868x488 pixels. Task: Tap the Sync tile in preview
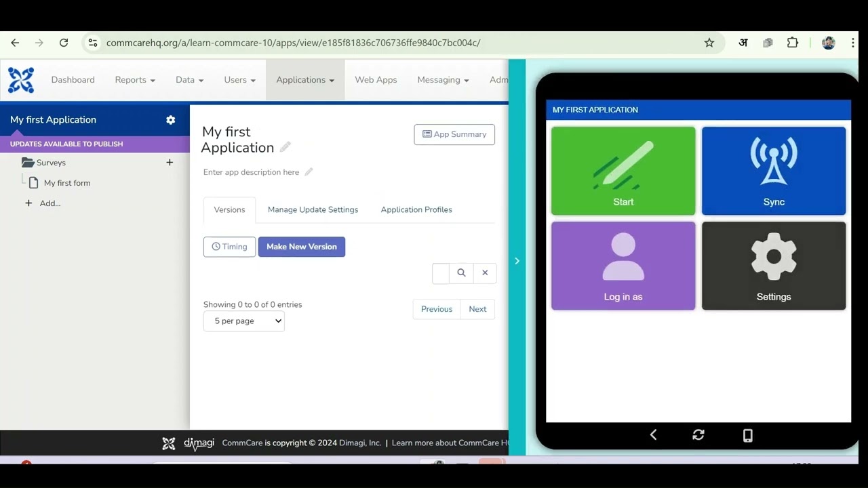(774, 171)
